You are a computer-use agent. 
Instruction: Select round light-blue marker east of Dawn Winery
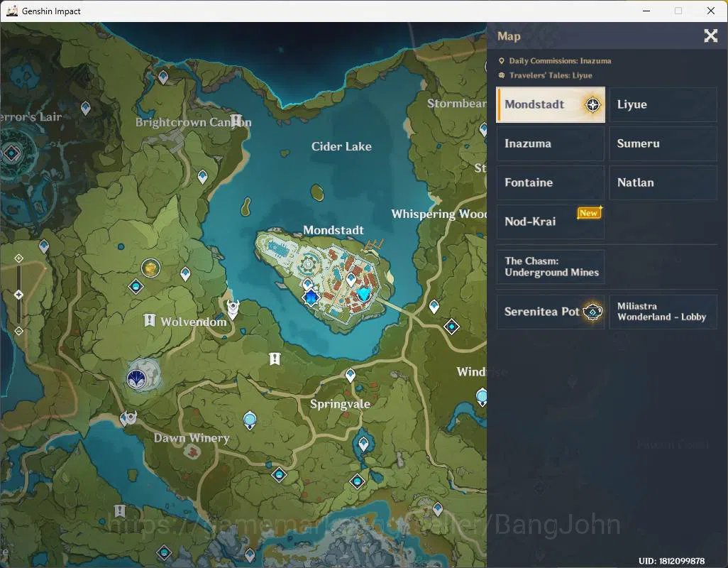tap(250, 420)
